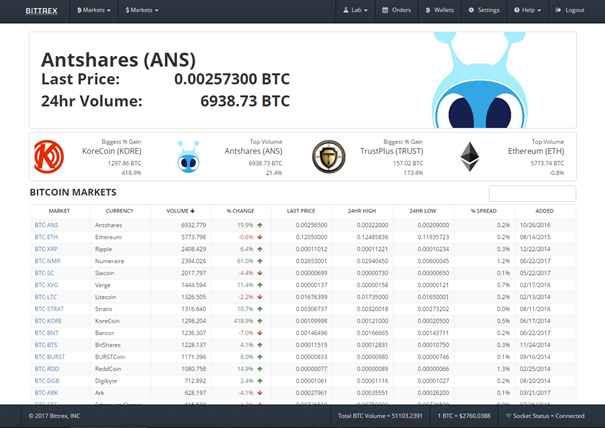Open the BTC-DGB market link
This screenshot has width=605, height=428.
click(47, 381)
